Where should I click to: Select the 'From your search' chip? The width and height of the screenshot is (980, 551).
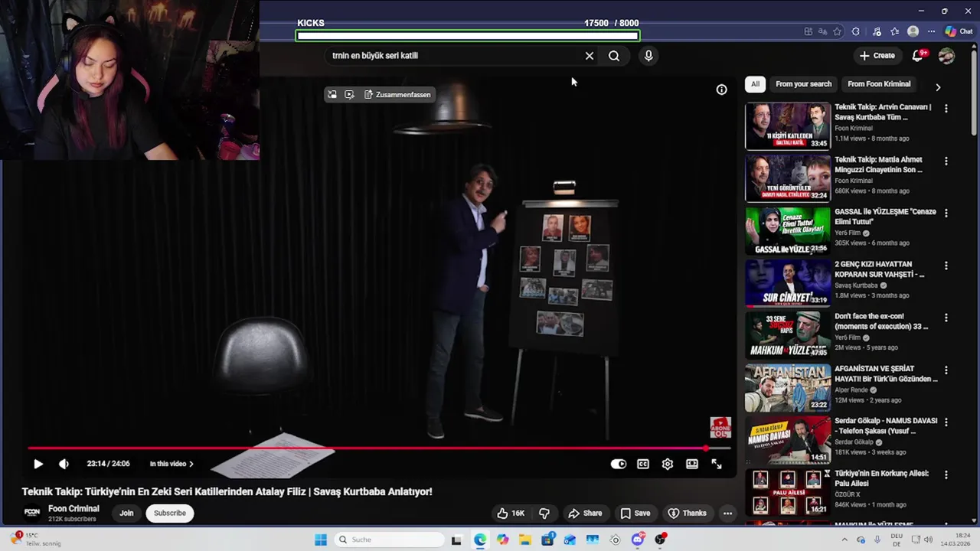pyautogui.click(x=803, y=84)
